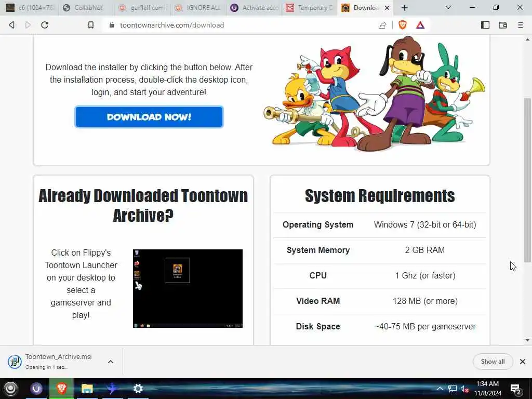Open the browser hamburger menu
Viewport: 532px width, 399px height.
coord(520,25)
